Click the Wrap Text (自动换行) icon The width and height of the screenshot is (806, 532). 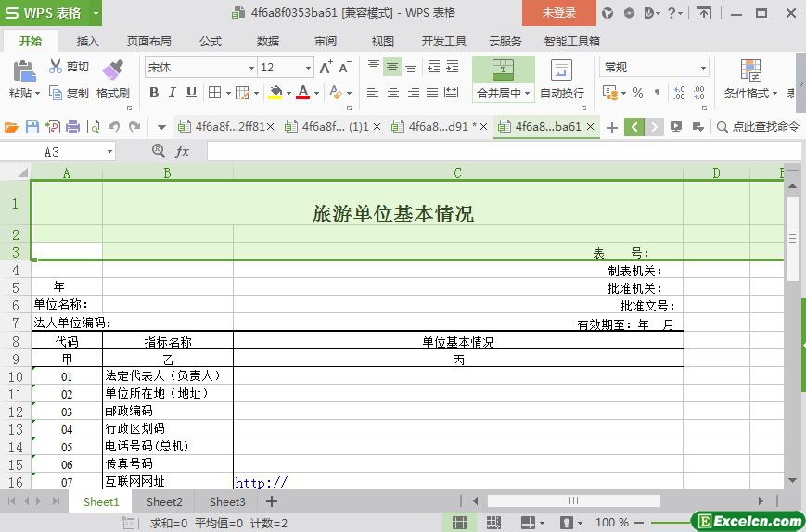pyautogui.click(x=562, y=70)
